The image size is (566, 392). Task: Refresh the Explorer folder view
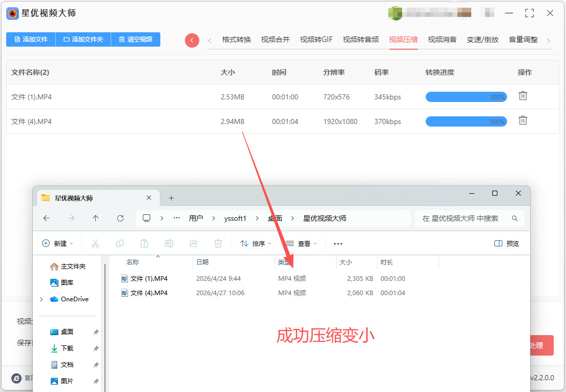point(120,218)
